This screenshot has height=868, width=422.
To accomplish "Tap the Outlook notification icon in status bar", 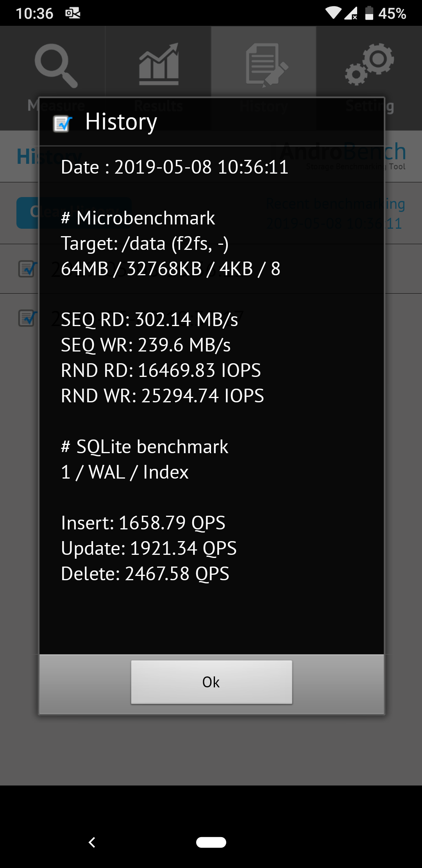I will (x=73, y=13).
